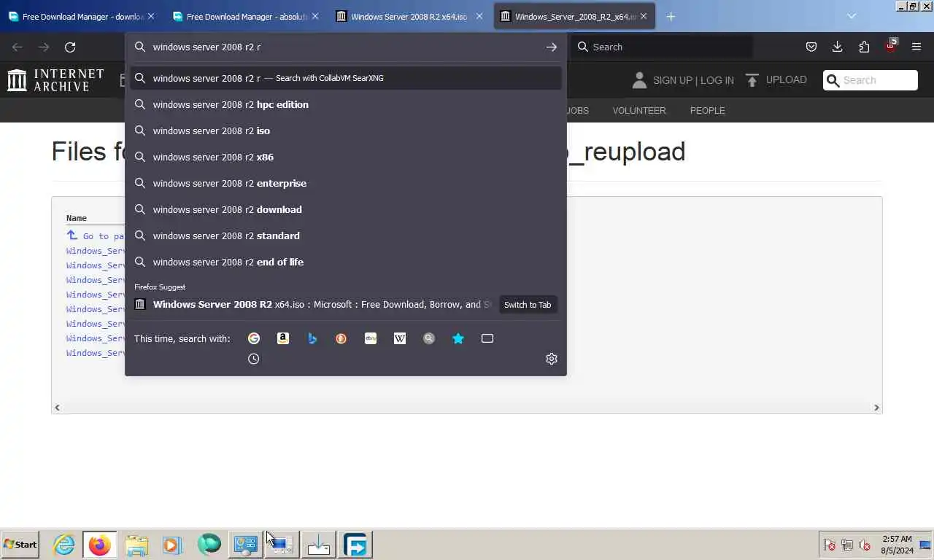
Task: Open Windows Explorer folder from taskbar
Action: click(136, 545)
